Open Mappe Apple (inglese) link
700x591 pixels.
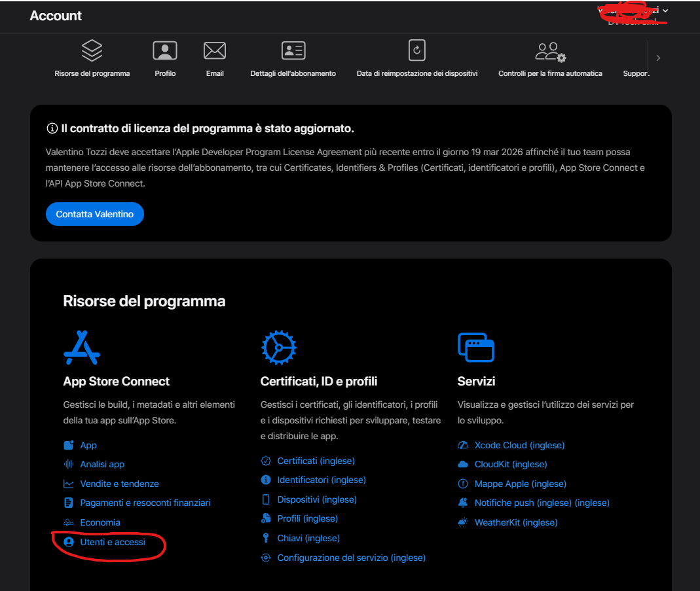(521, 484)
